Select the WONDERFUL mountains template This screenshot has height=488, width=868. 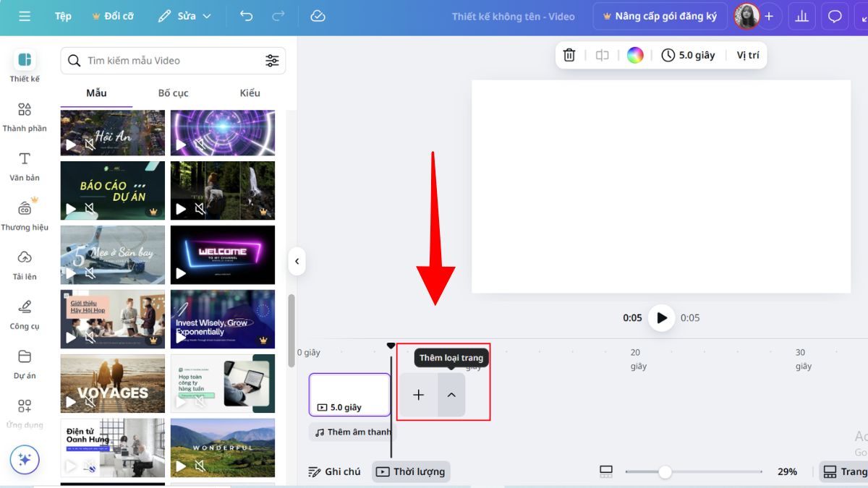223,448
